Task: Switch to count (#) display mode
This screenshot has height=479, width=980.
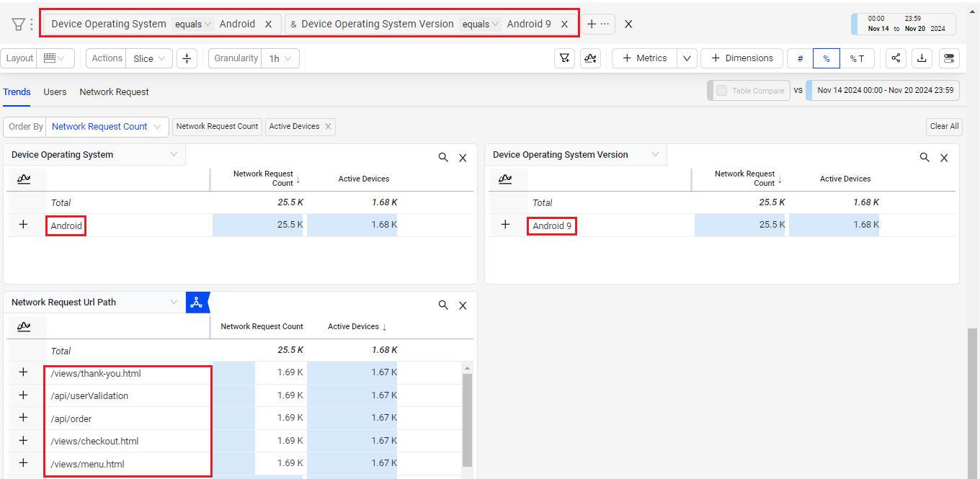Action: click(800, 58)
